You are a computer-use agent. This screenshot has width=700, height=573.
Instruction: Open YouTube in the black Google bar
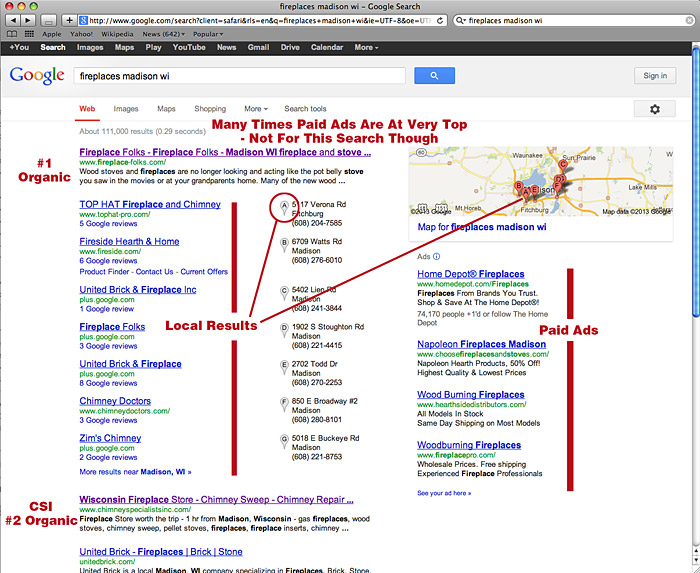(189, 47)
